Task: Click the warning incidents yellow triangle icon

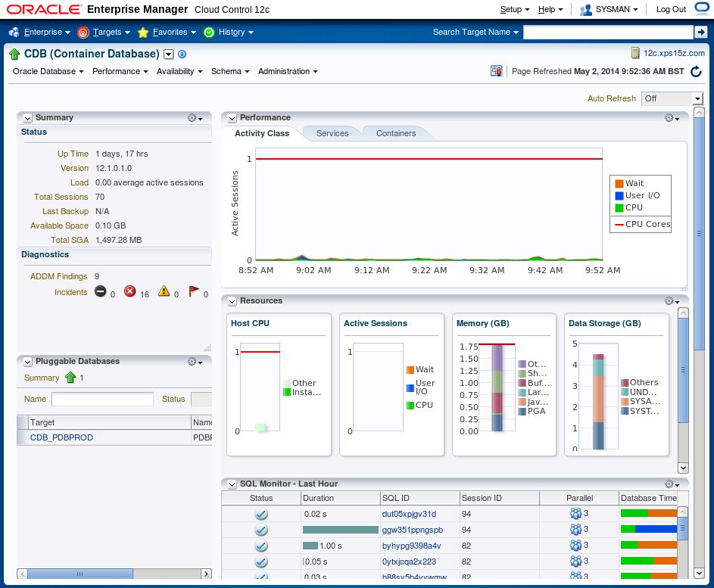Action: tap(164, 291)
